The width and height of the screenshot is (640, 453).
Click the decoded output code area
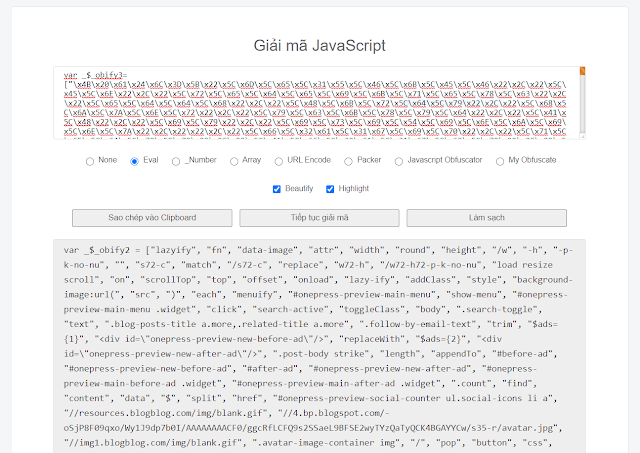(x=320, y=346)
